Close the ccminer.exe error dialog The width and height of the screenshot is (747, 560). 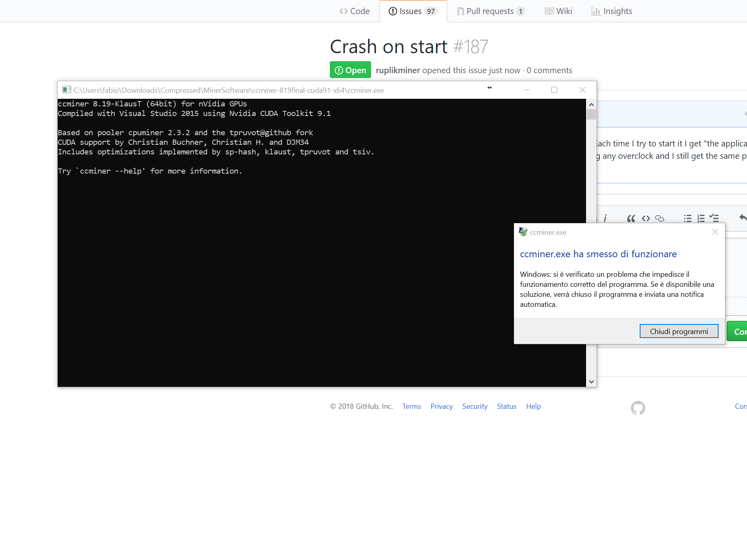(715, 232)
